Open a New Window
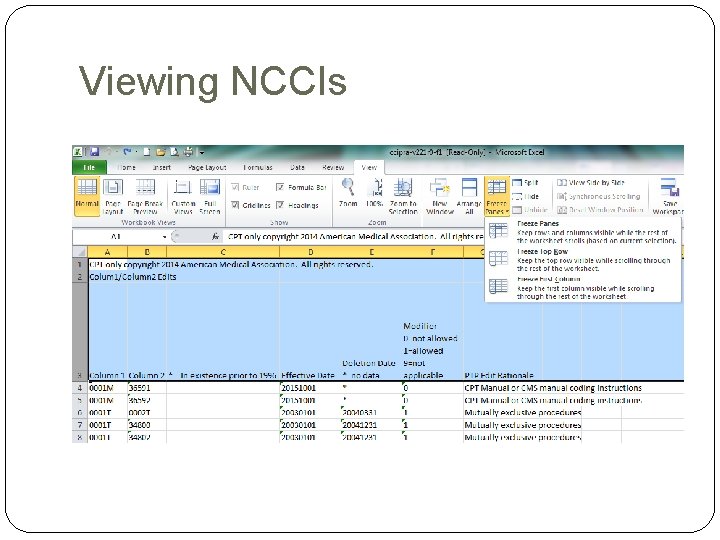This screenshot has height=540, width=720. pyautogui.click(x=439, y=196)
